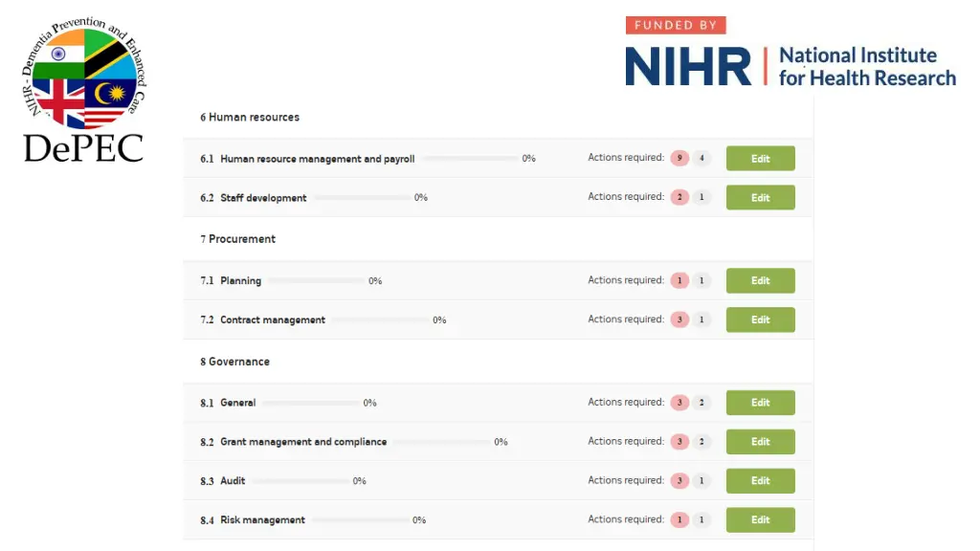980x551 pixels.
Task: Open Edit for 7.1 Planning
Action: click(x=760, y=280)
